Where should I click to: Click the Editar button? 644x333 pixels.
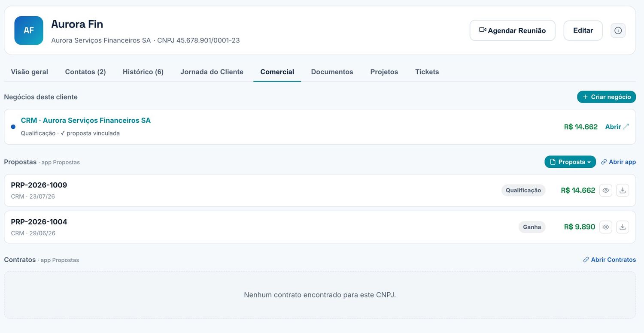click(583, 30)
